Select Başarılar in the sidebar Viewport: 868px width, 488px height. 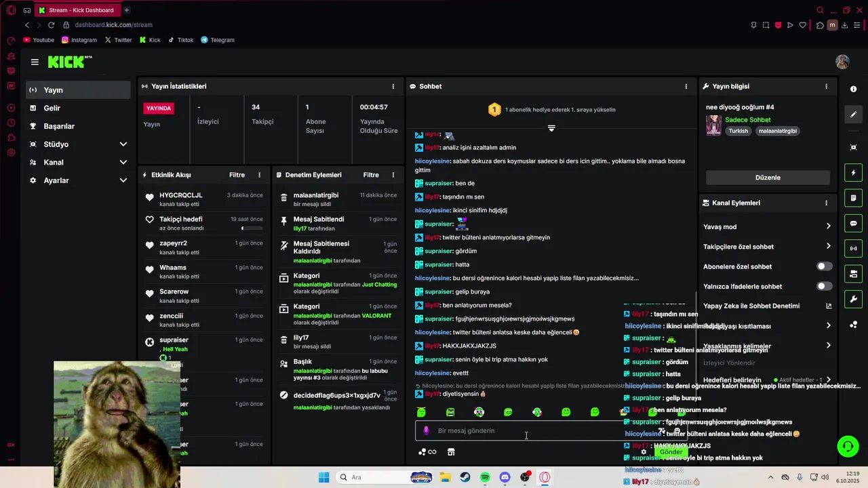[79, 126]
